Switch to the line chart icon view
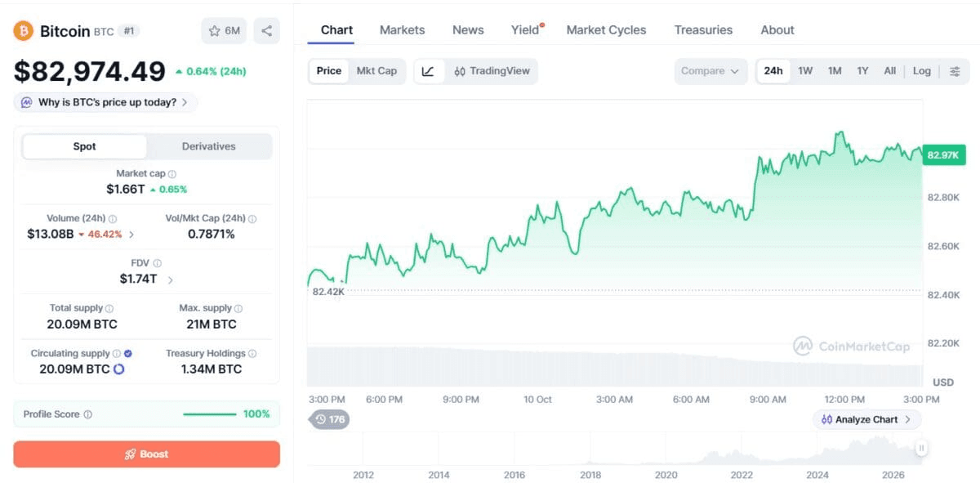 point(429,71)
